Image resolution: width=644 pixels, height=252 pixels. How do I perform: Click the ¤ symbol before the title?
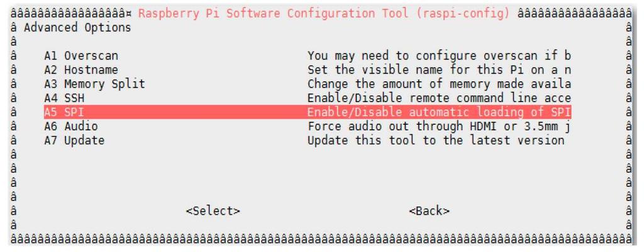[x=129, y=14]
